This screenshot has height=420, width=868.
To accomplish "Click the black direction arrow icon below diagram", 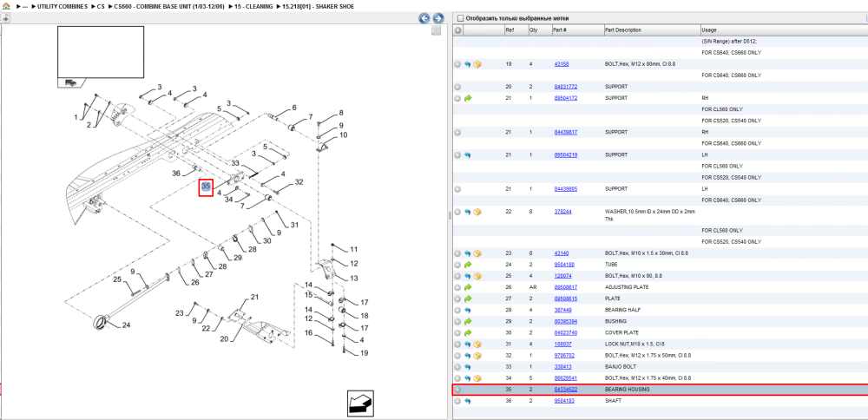I will coord(360,403).
